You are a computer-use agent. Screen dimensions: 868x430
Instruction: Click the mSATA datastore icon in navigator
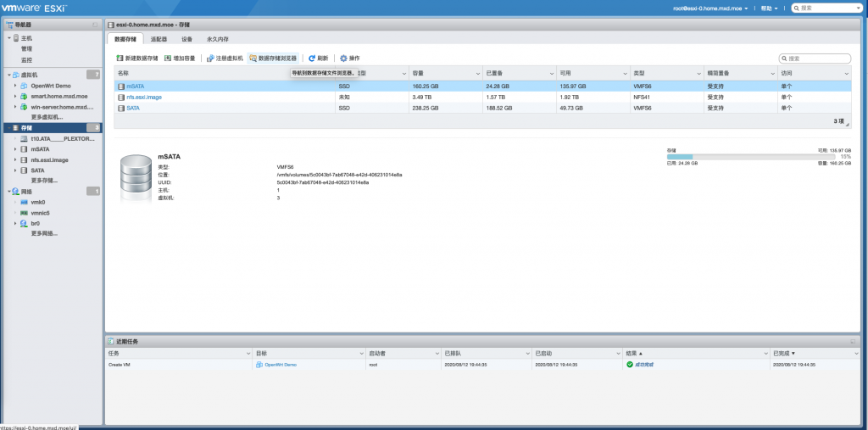(x=24, y=149)
